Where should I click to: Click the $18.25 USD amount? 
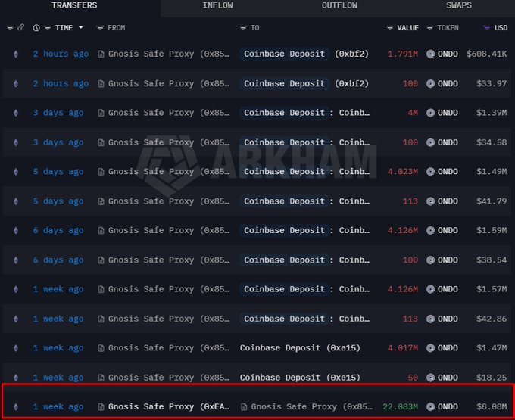click(x=492, y=378)
